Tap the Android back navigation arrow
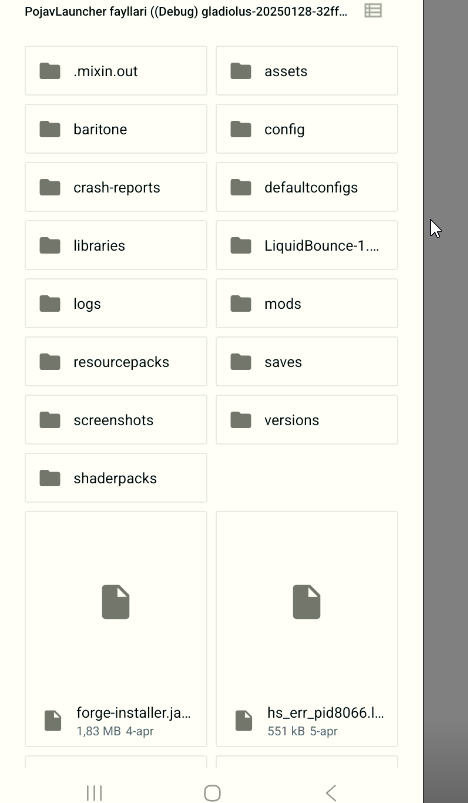The image size is (468, 803). click(331, 793)
